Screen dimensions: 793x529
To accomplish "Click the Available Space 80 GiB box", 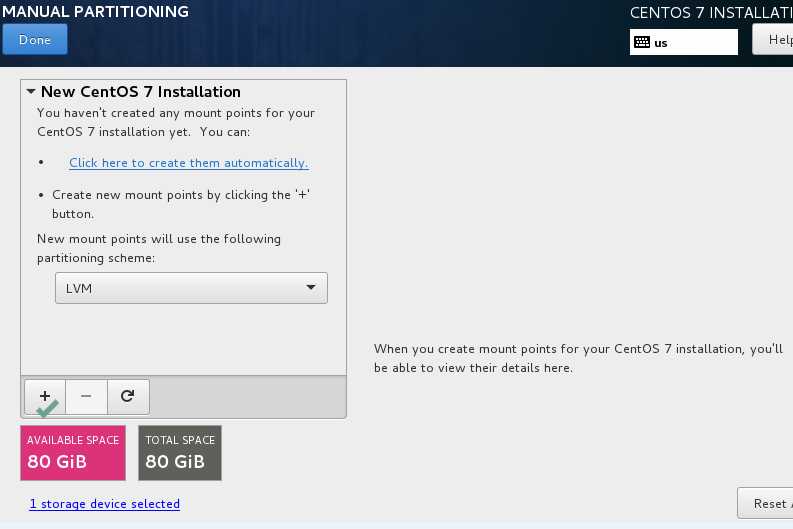I will pos(73,453).
